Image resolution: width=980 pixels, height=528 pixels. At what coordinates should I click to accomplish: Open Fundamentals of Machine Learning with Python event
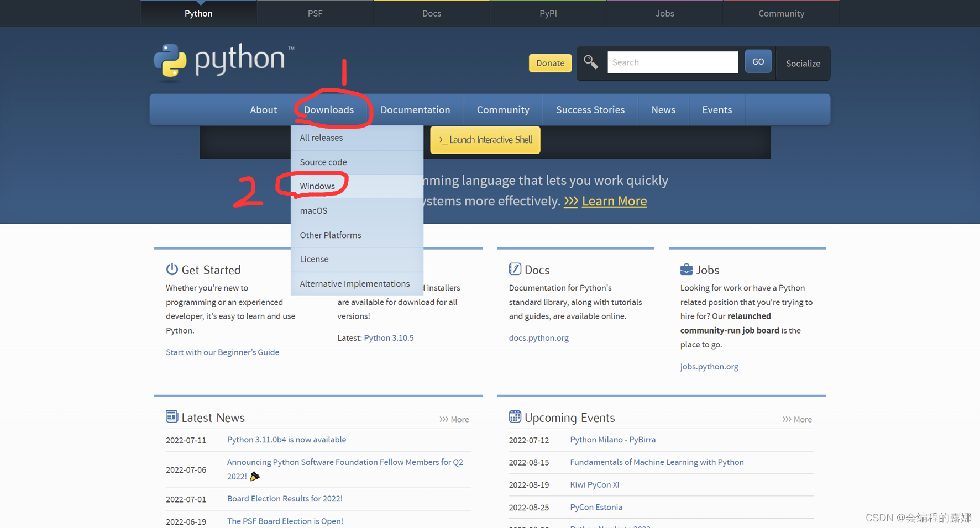657,462
